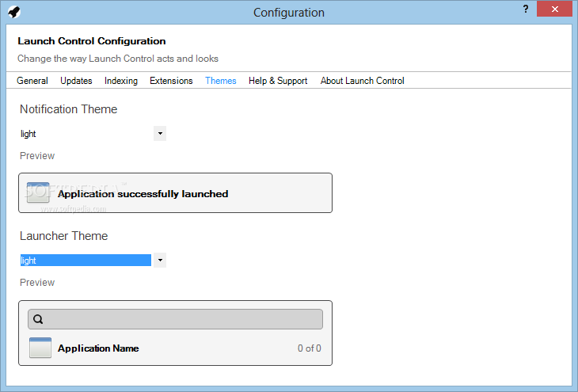The height and width of the screenshot is (392, 578).
Task: Click the rocket app icon in title bar
Action: tap(14, 12)
